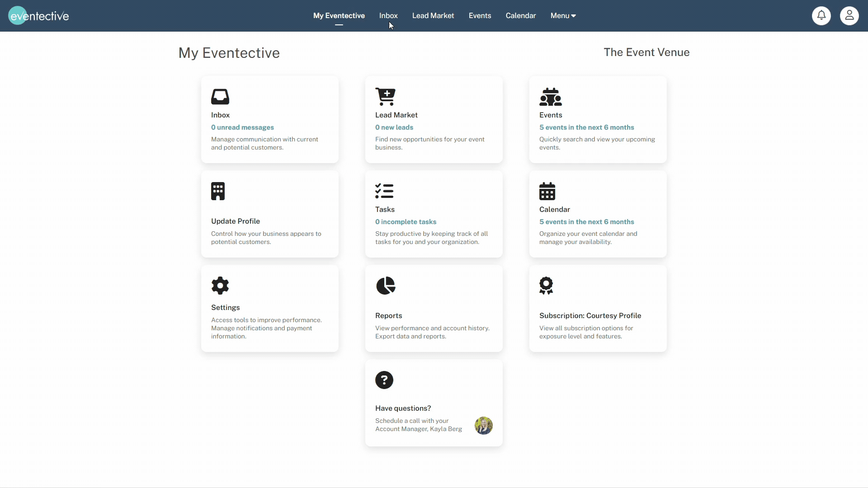
Task: Open the Update Profile card title
Action: [x=236, y=221]
